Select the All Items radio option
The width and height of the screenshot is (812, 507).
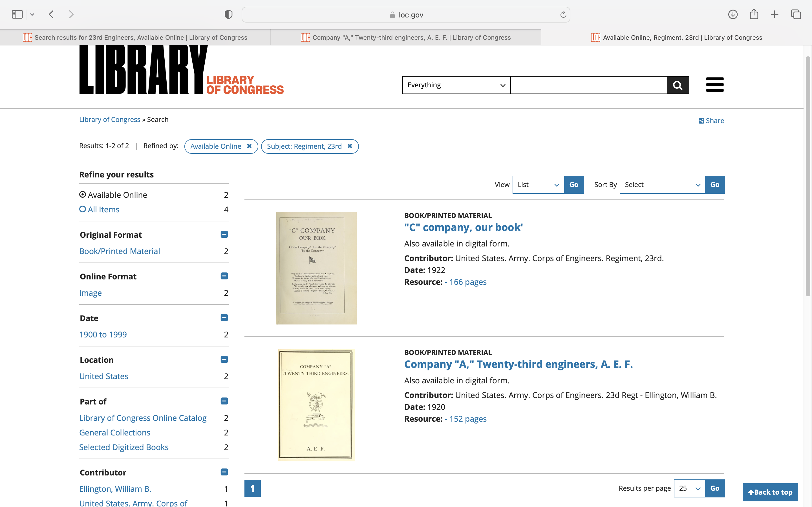83,209
